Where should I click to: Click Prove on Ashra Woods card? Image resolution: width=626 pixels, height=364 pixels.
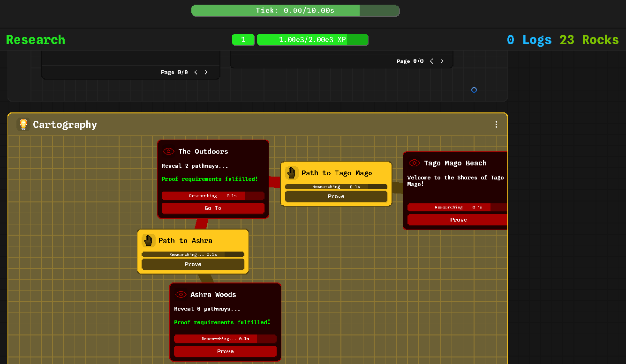[x=225, y=351]
